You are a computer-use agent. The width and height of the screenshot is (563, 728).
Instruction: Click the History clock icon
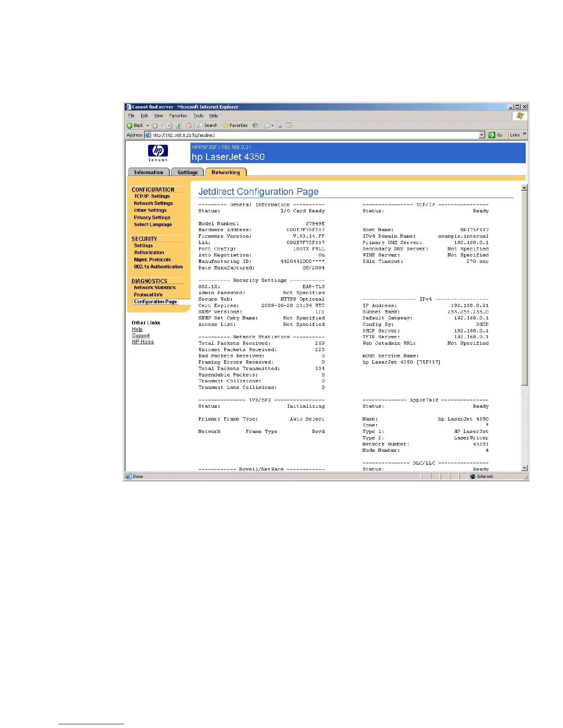[x=255, y=125]
